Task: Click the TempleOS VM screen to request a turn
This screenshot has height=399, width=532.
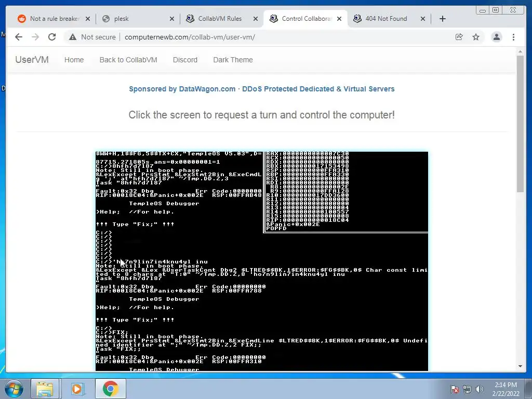Action: click(262, 261)
